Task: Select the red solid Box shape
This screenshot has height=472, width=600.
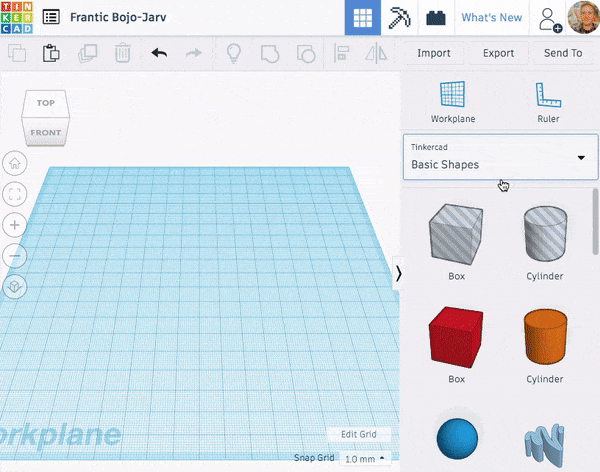Action: click(456, 345)
